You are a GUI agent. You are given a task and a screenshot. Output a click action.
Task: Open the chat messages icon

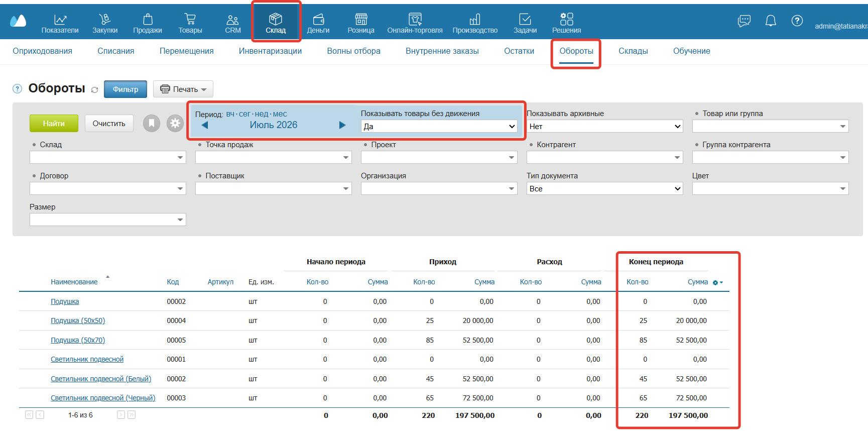(x=744, y=21)
